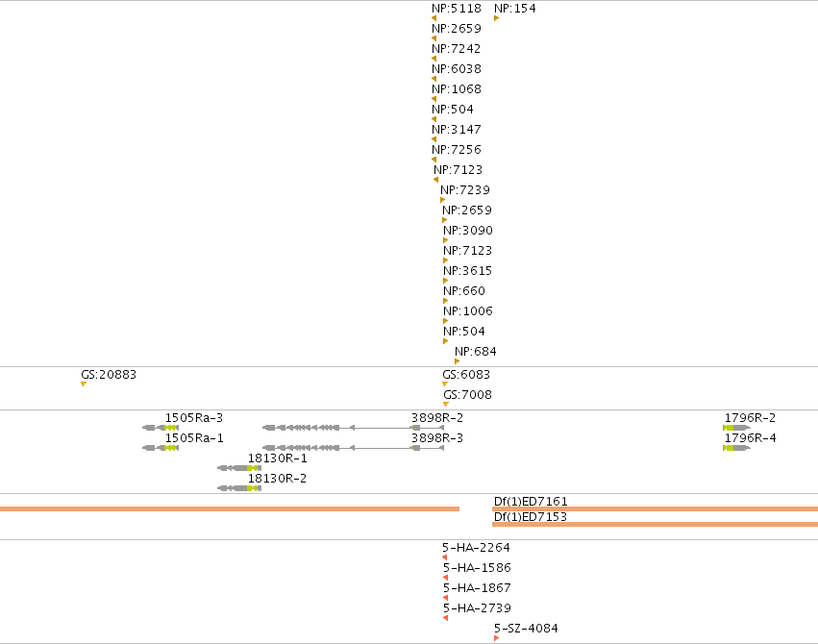Select the GS:20883 downward marker
The width and height of the screenshot is (818, 644).
84,384
